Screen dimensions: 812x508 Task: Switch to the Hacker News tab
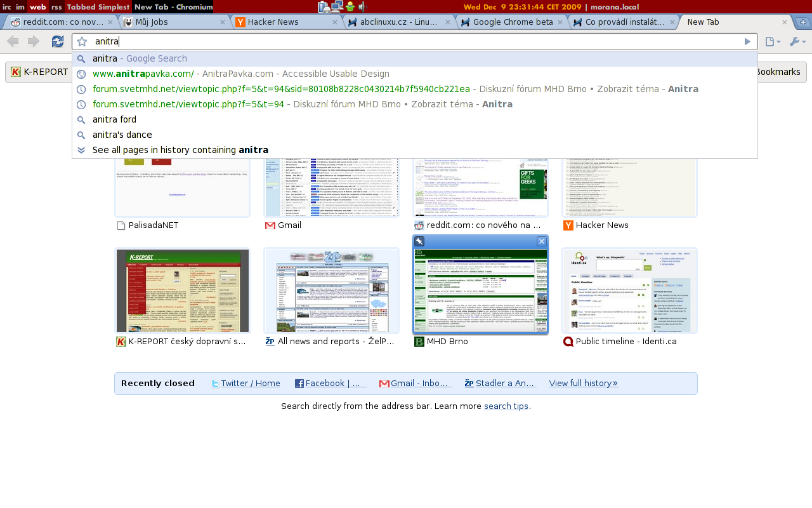pos(286,22)
